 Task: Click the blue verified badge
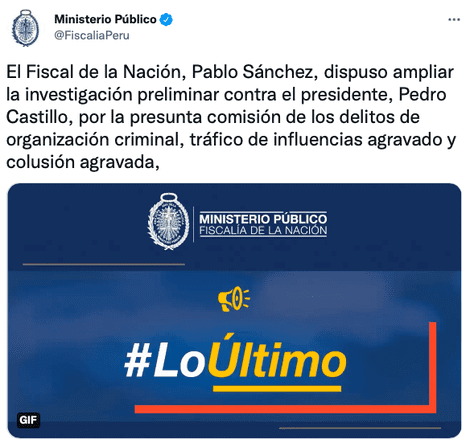pyautogui.click(x=166, y=20)
